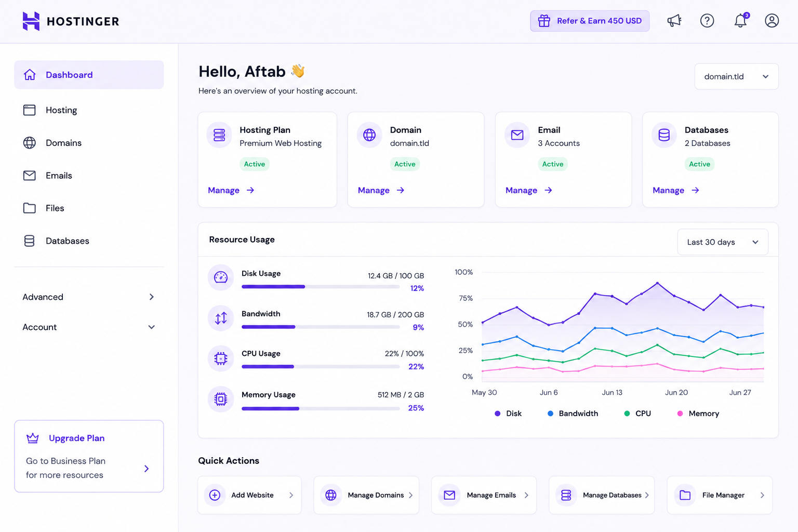Click the Manage Domains globe icon
This screenshot has height=532, width=798.
(331, 495)
